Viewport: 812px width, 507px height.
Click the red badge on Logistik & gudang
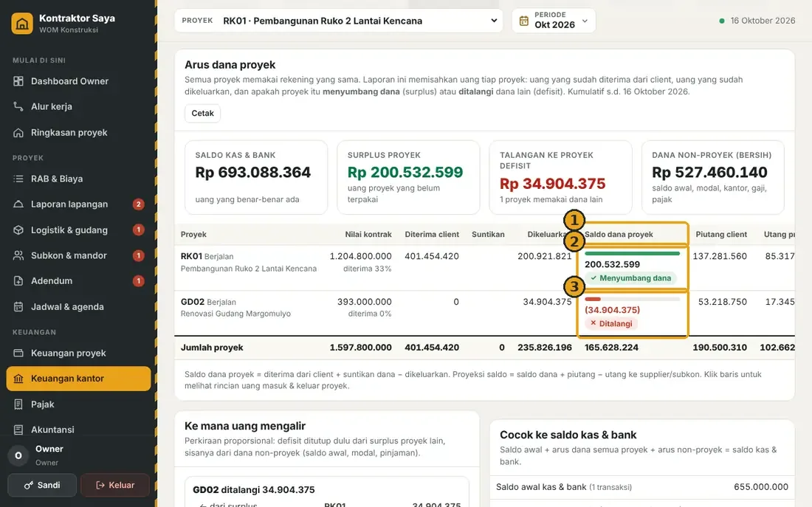click(x=138, y=230)
